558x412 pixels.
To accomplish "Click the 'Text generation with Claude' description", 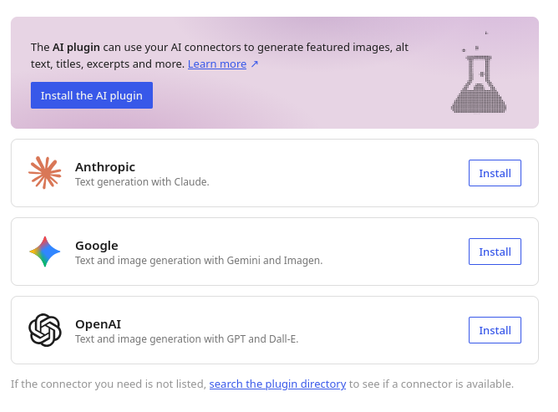I will (142, 182).
